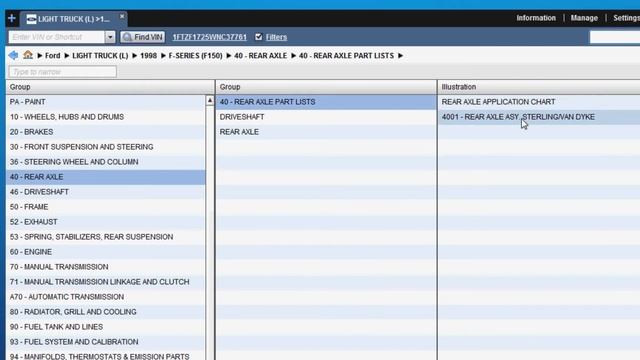Click Ford in the breadcrumb
Viewport: 640px width, 360px height.
click(52, 56)
